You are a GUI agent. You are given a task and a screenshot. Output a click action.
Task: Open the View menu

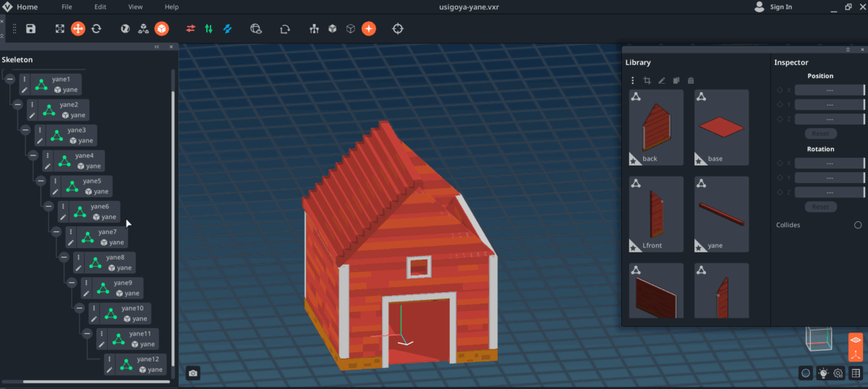tap(135, 7)
